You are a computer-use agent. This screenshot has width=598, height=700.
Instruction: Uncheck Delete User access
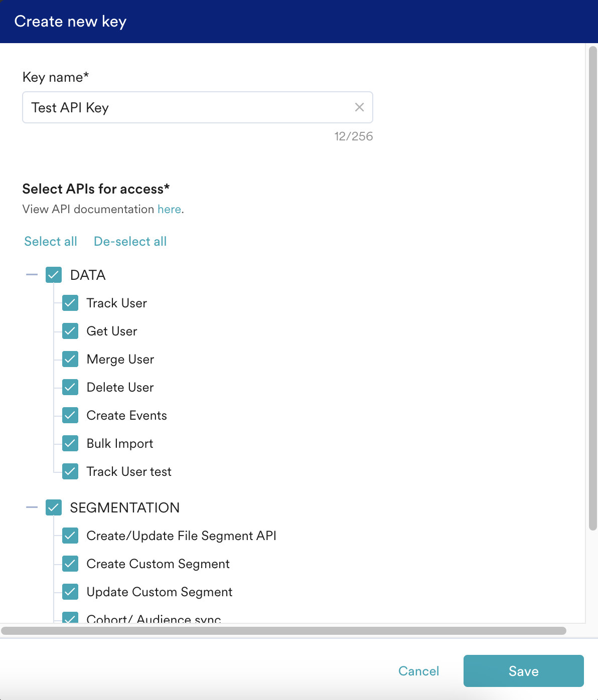coord(70,387)
